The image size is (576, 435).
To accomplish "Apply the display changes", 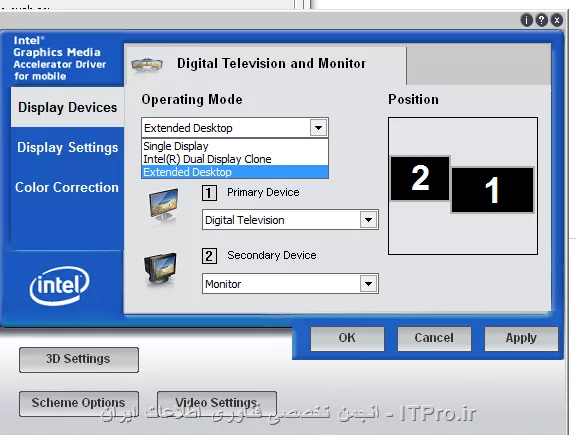I will coord(521,338).
